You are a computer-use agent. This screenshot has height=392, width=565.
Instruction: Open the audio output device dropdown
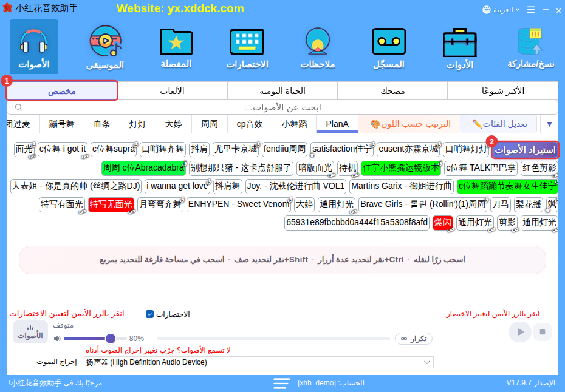258,362
